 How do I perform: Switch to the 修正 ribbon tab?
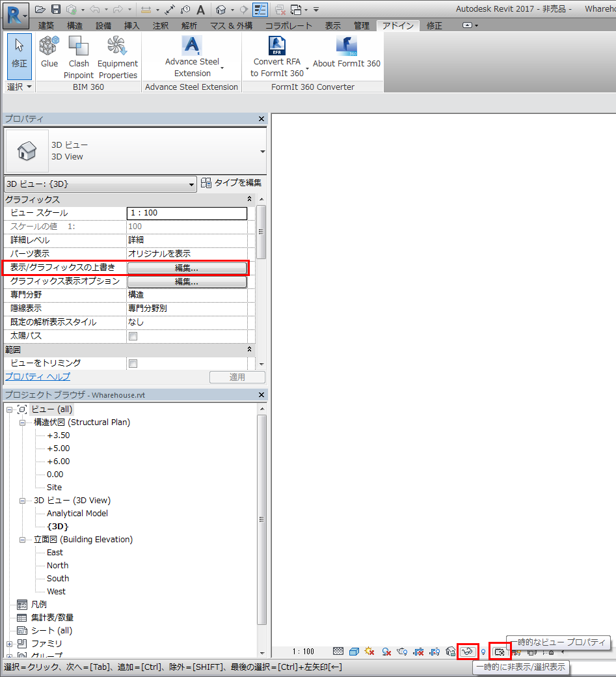[434, 25]
